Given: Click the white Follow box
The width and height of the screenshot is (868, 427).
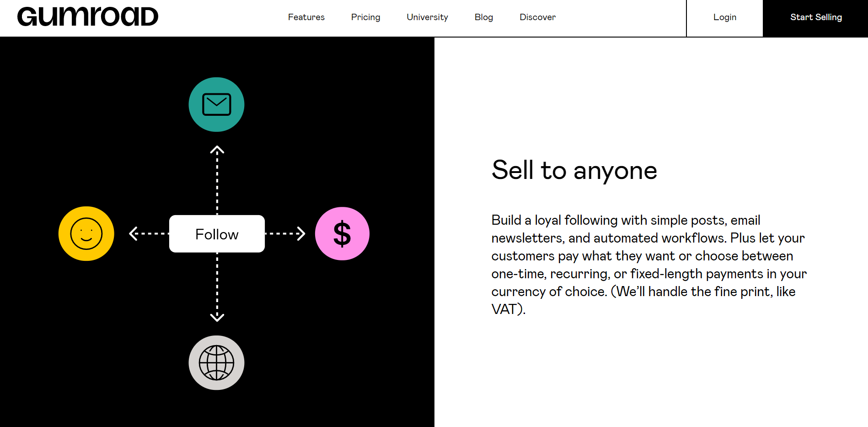Looking at the screenshot, I should click(217, 233).
